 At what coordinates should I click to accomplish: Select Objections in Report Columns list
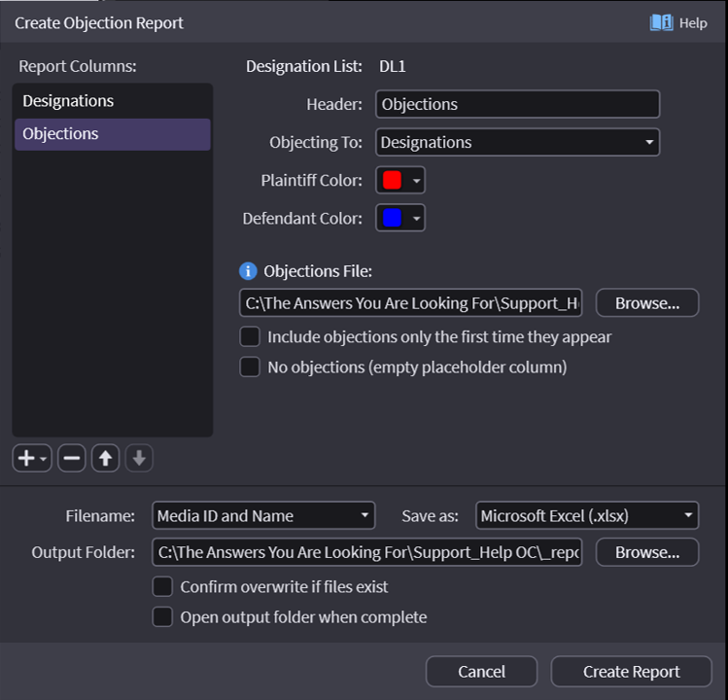pyautogui.click(x=112, y=134)
